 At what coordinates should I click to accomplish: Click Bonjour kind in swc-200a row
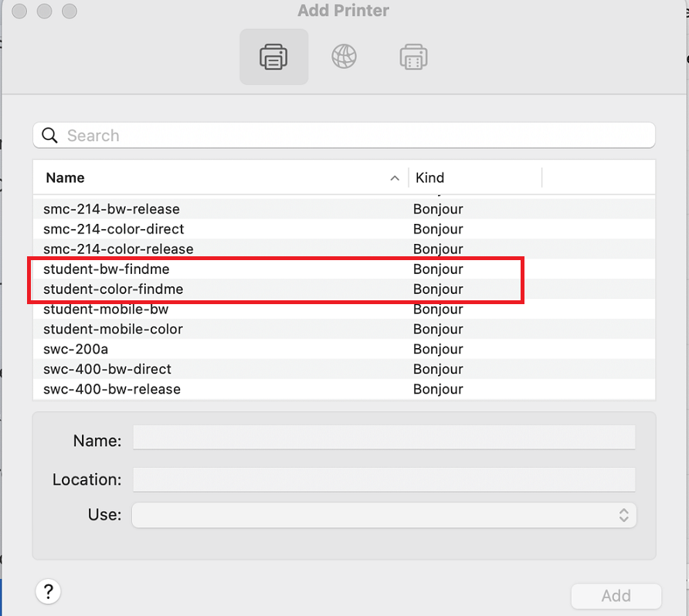click(438, 349)
